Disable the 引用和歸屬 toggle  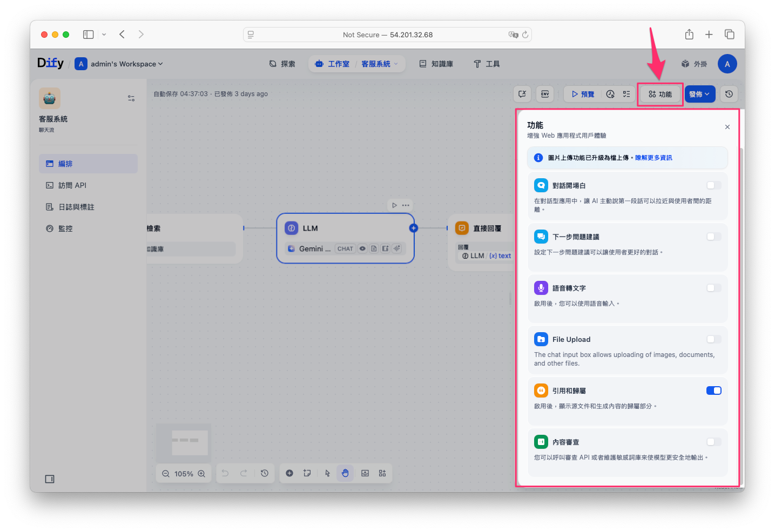click(713, 390)
